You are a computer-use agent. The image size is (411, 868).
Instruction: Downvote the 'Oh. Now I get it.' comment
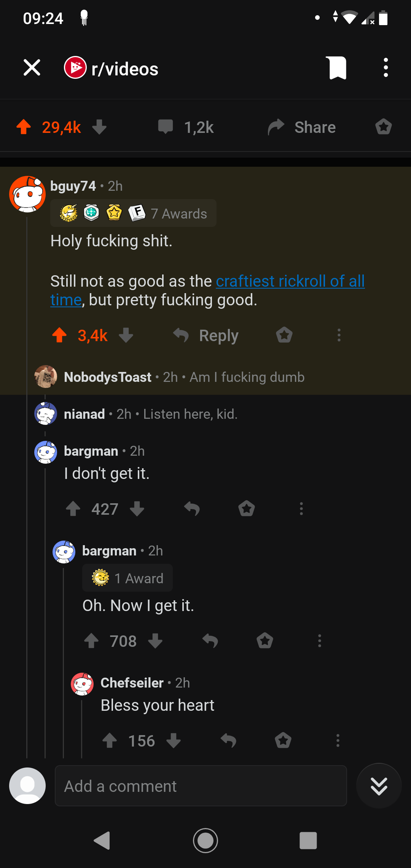coord(155,641)
